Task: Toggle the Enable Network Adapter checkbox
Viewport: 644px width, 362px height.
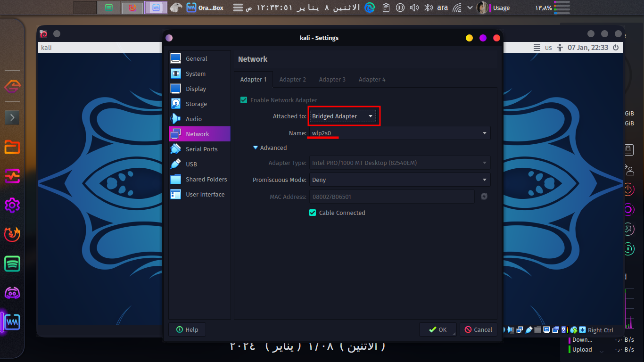Action: (244, 100)
